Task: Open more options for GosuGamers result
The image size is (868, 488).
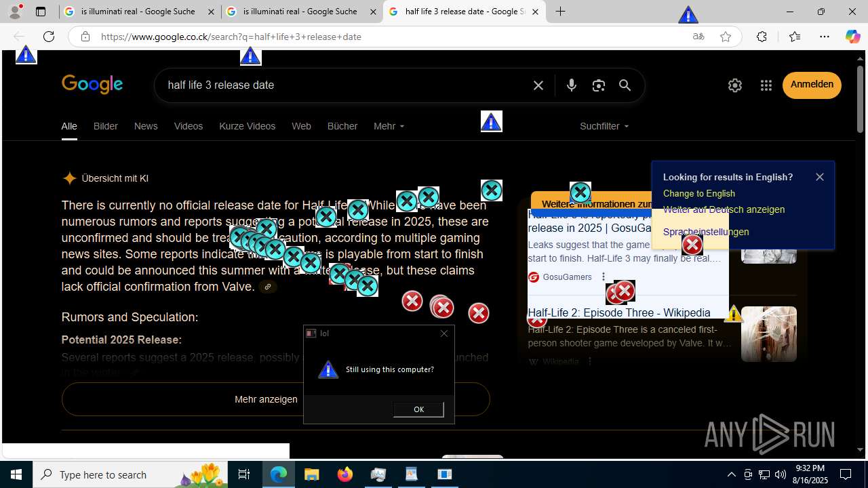Action: point(604,277)
